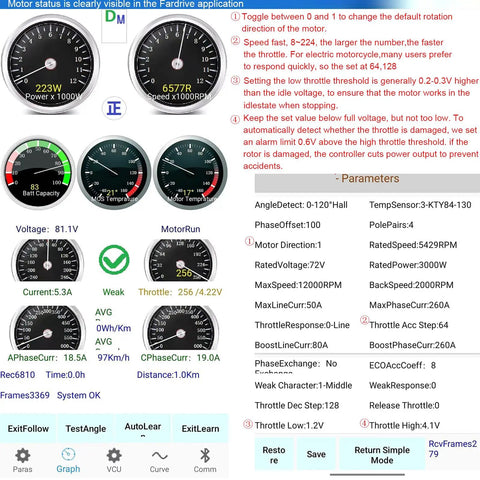Edit the MaxLineCurr:50A field

[288, 305]
